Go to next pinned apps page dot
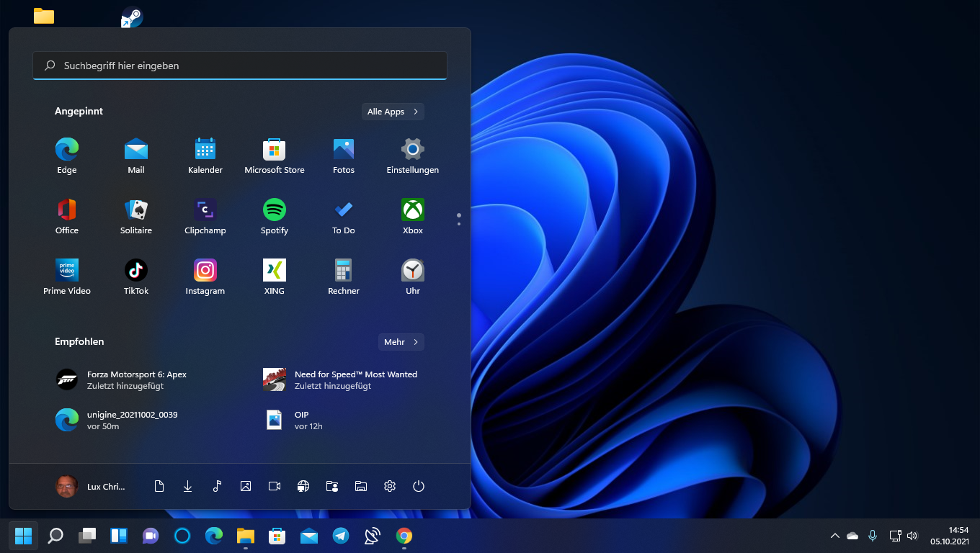 [459, 224]
